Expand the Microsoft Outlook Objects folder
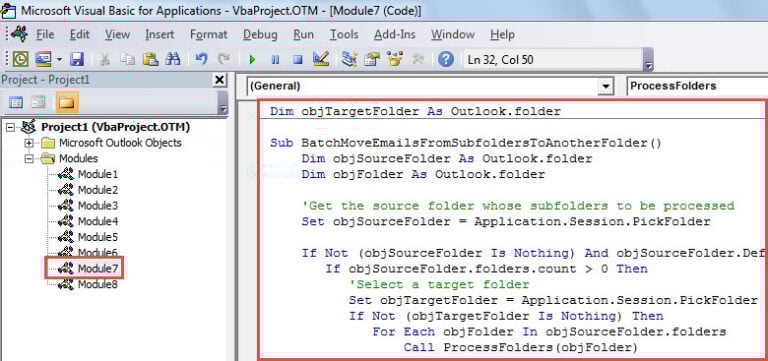The image size is (768, 361). pyautogui.click(x=30, y=143)
